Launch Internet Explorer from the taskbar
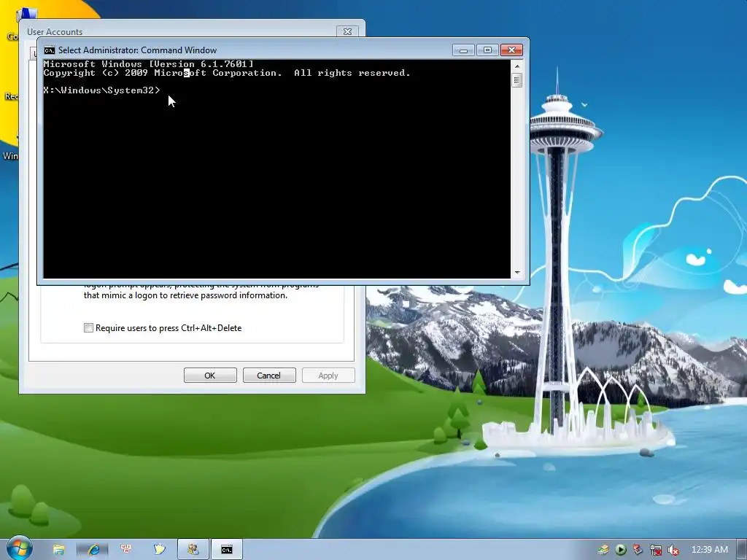Image resolution: width=747 pixels, height=560 pixels. coord(93,550)
